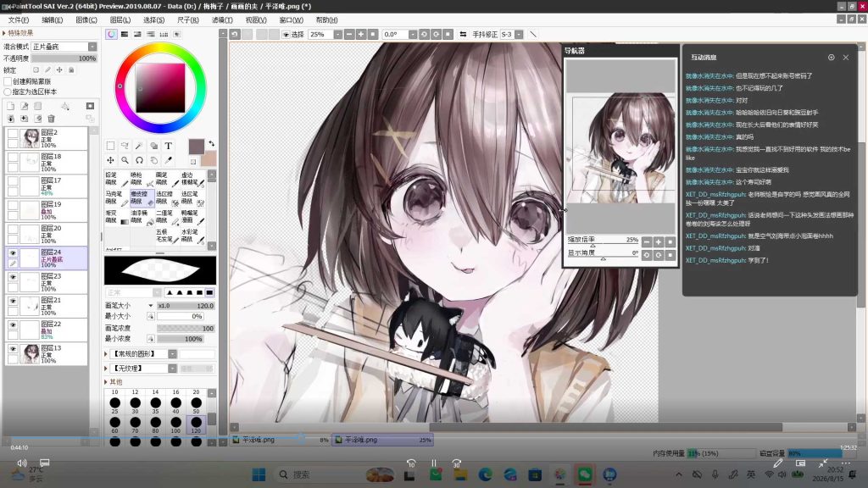Open the 手抖修正 S-3 dropdown
This screenshot has height=488, width=868.
tap(519, 34)
